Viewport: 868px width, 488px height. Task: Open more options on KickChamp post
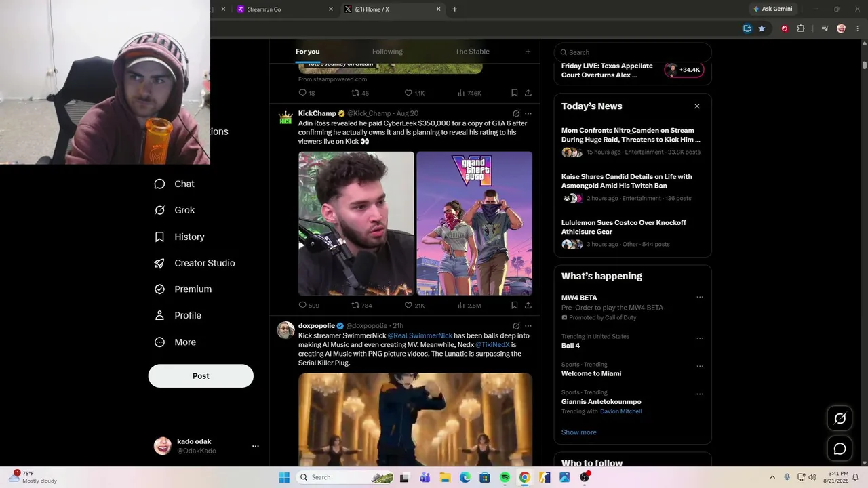point(528,114)
